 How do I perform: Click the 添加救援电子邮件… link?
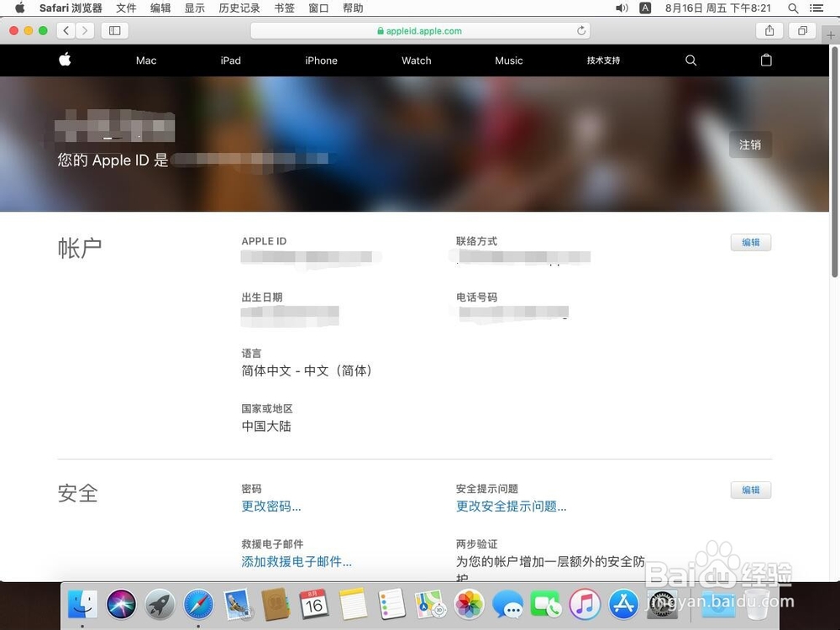tap(297, 561)
